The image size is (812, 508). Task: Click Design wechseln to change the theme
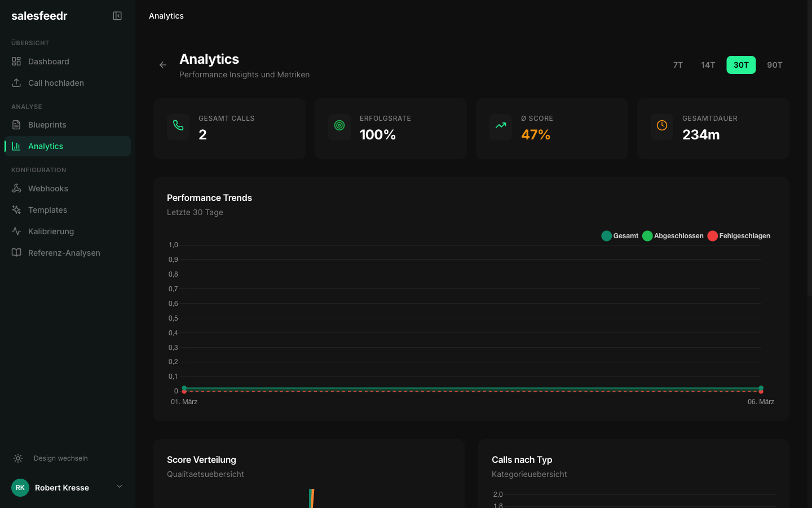[60, 458]
